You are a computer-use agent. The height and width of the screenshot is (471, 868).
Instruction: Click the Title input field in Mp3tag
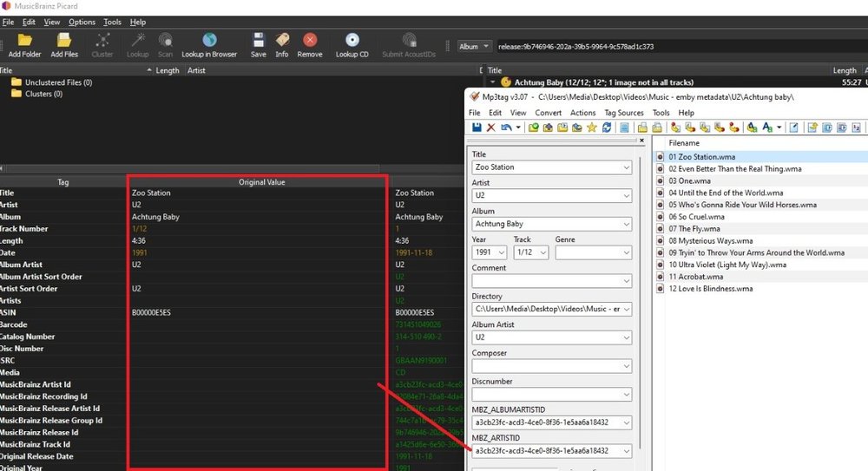pyautogui.click(x=546, y=167)
